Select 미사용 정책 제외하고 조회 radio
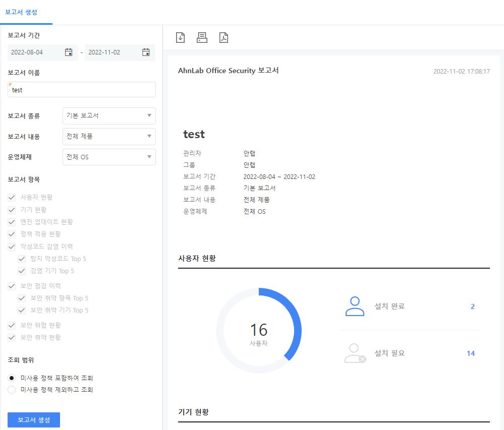The height and width of the screenshot is (430, 504). click(12, 390)
